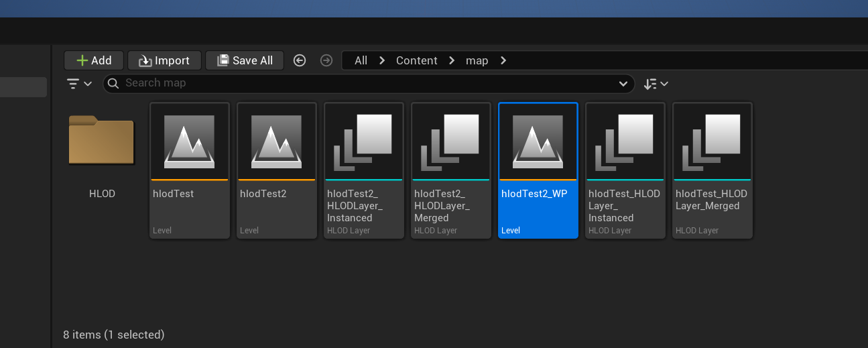Viewport: 868px width, 348px height.
Task: Select hlodTest_HLODLayer_Merged asset icon
Action: [x=712, y=141]
